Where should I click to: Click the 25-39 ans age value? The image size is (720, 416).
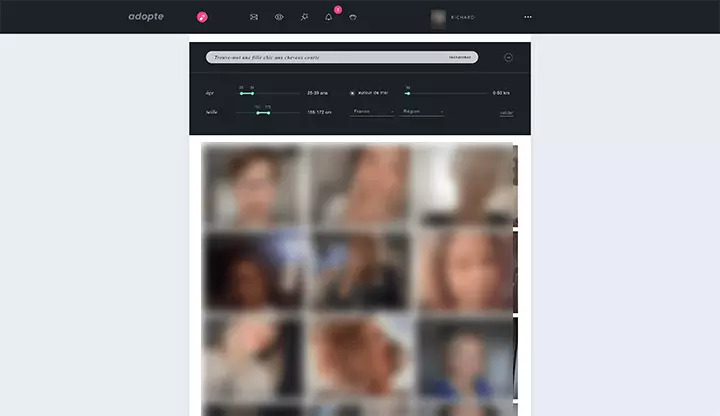[x=317, y=93]
